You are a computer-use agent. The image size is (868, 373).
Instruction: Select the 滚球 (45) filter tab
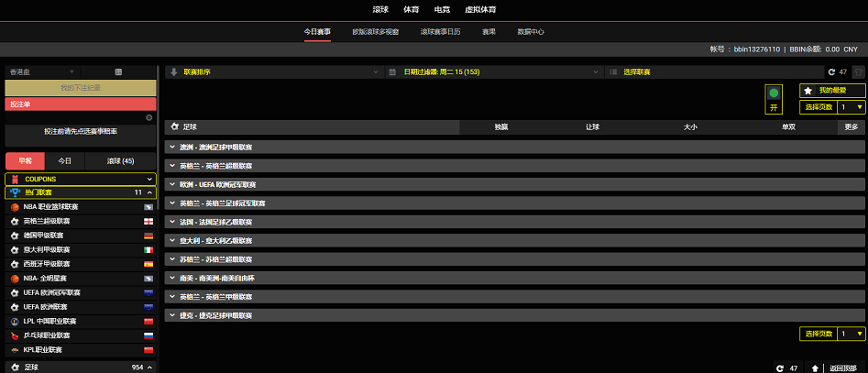tap(120, 160)
